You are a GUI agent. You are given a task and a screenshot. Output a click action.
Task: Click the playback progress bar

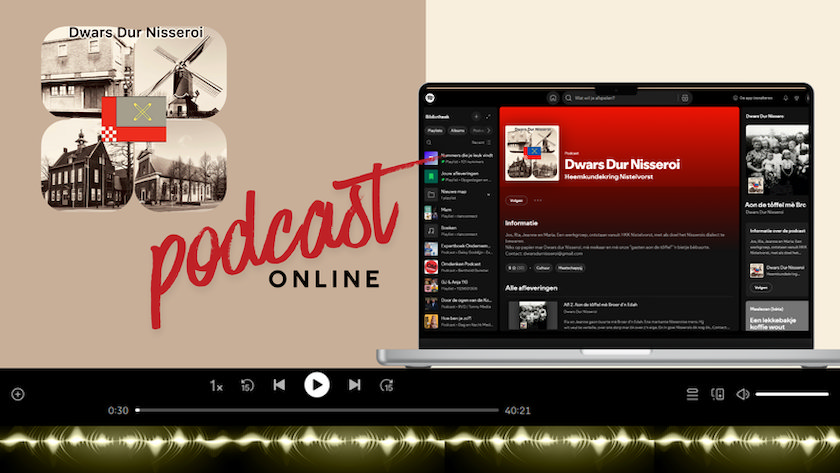[x=317, y=410]
